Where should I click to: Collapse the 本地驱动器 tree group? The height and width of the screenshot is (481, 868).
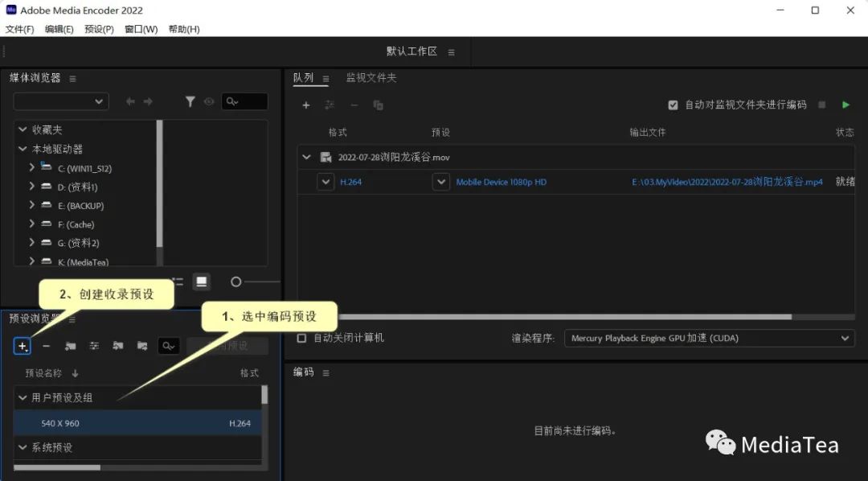point(23,149)
